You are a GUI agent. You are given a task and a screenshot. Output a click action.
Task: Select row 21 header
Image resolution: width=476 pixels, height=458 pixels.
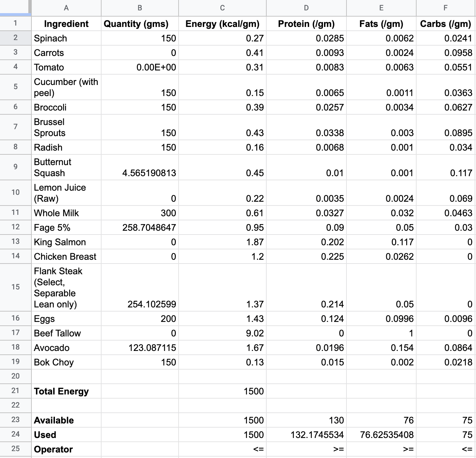(16, 391)
